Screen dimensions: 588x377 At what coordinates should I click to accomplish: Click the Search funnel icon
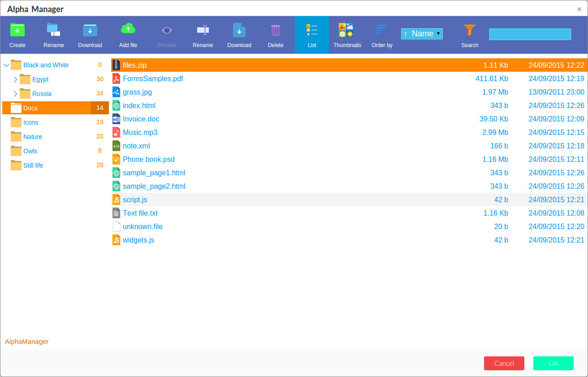point(469,30)
